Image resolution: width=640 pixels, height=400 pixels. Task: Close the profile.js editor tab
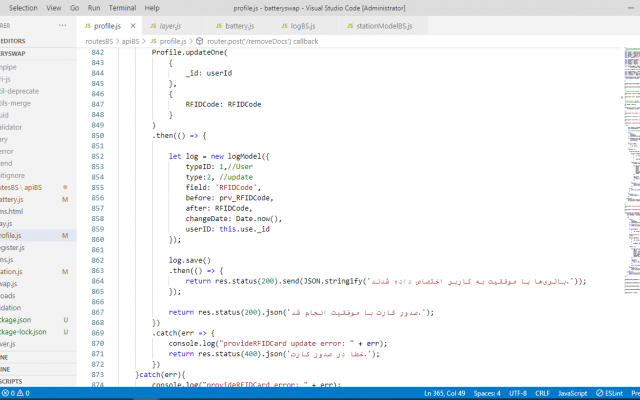(x=133, y=26)
